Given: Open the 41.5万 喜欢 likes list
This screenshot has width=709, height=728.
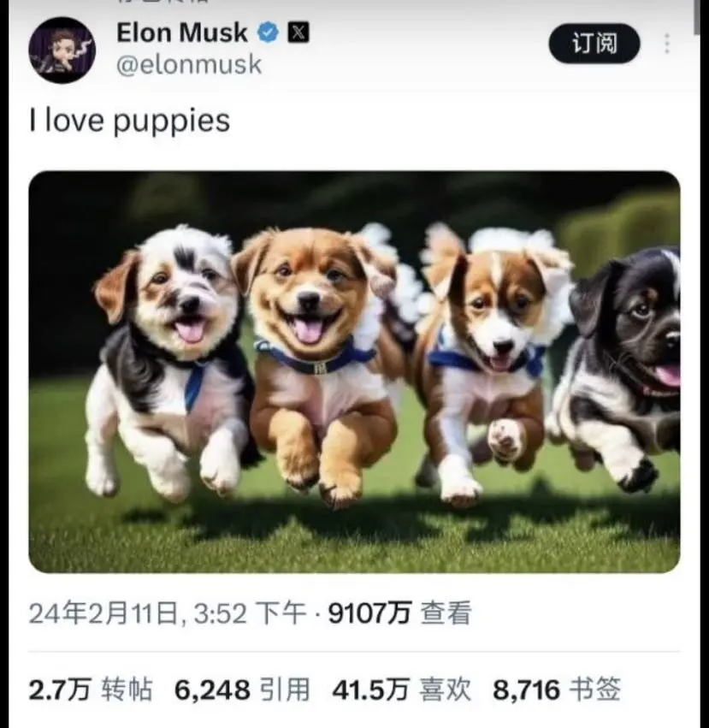Looking at the screenshot, I should point(402,689).
